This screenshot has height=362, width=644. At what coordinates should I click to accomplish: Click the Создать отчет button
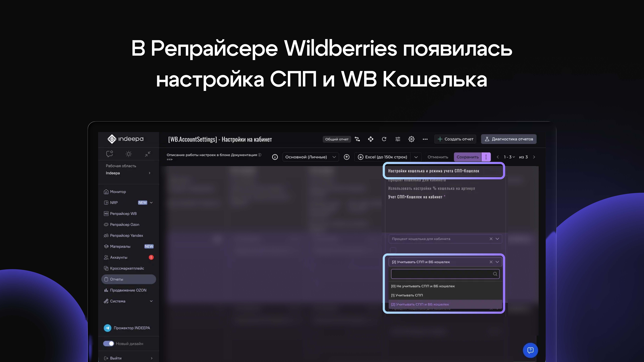point(455,139)
